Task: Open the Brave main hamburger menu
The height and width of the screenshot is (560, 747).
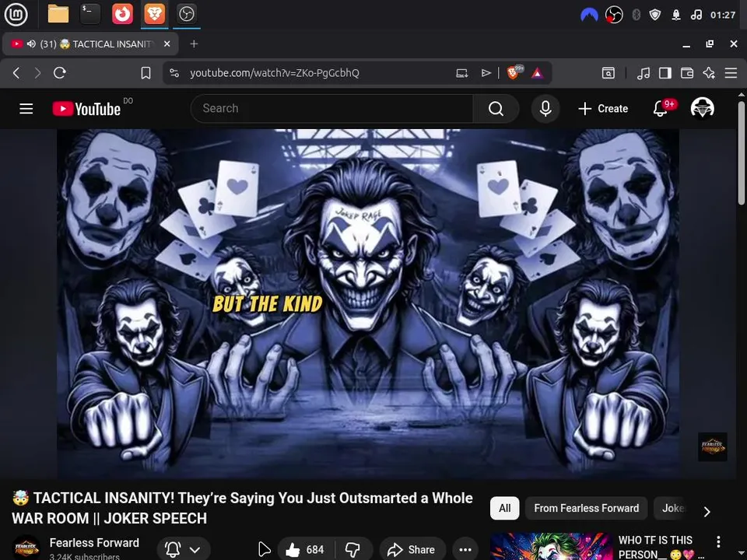Action: 731,73
